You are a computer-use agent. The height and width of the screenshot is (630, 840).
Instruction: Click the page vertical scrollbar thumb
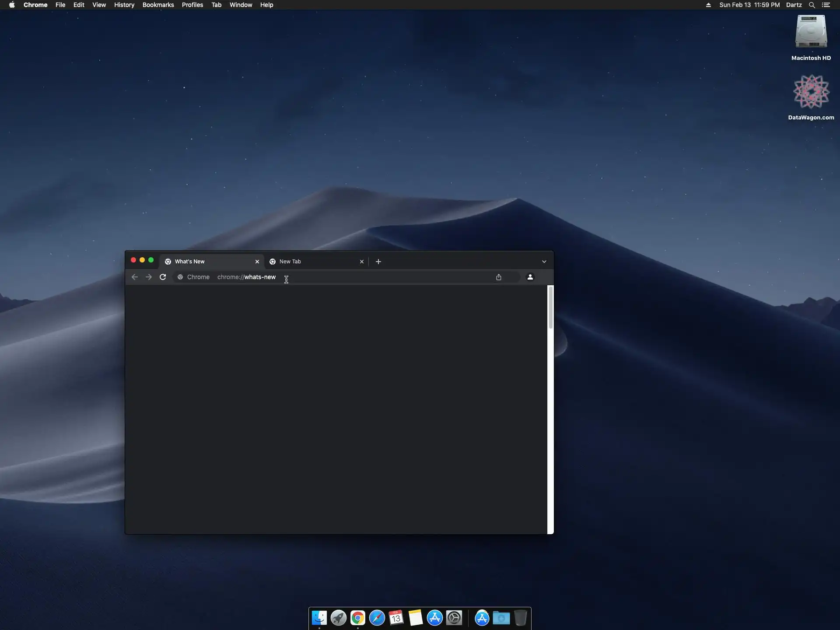coord(550,307)
